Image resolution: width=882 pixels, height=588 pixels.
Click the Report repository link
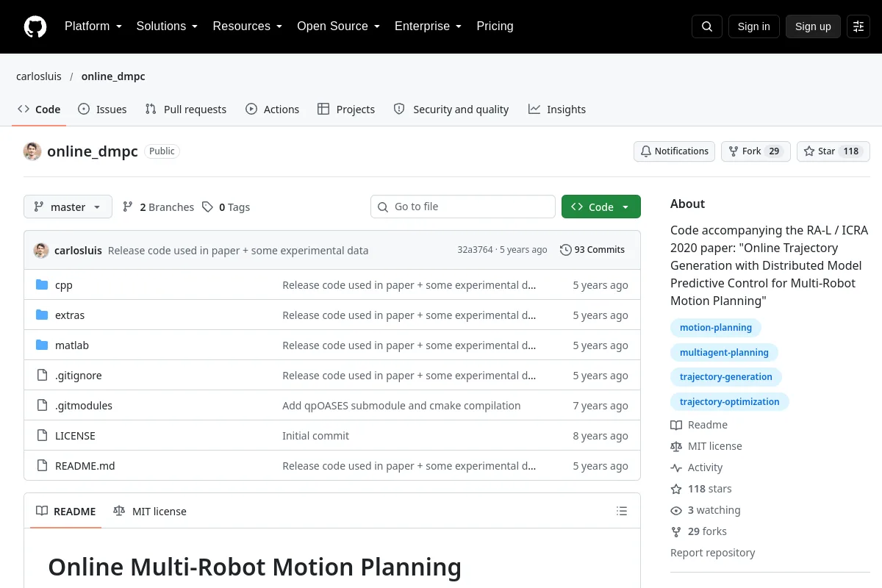tap(713, 553)
